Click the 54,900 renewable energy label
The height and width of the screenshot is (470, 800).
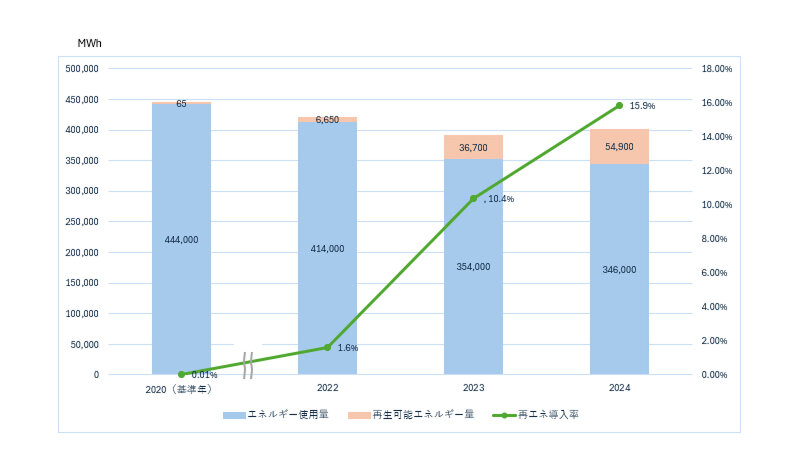click(619, 146)
